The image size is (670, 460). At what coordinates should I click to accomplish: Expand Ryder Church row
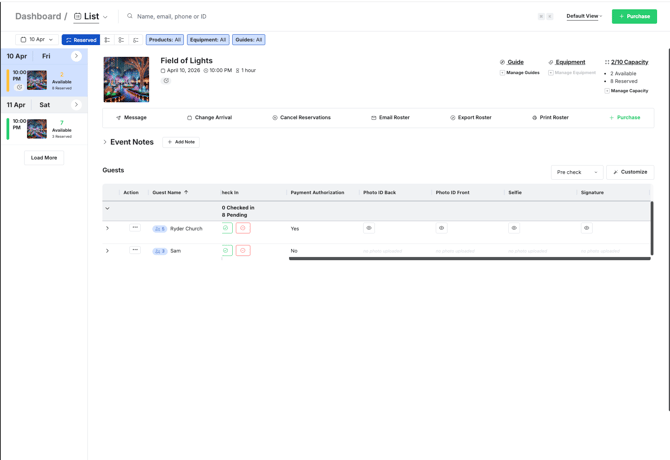click(107, 228)
